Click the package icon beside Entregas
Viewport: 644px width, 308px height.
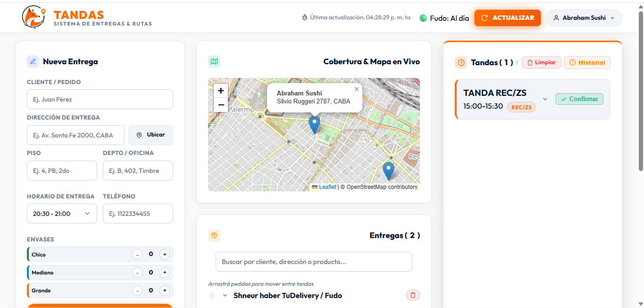(x=214, y=235)
